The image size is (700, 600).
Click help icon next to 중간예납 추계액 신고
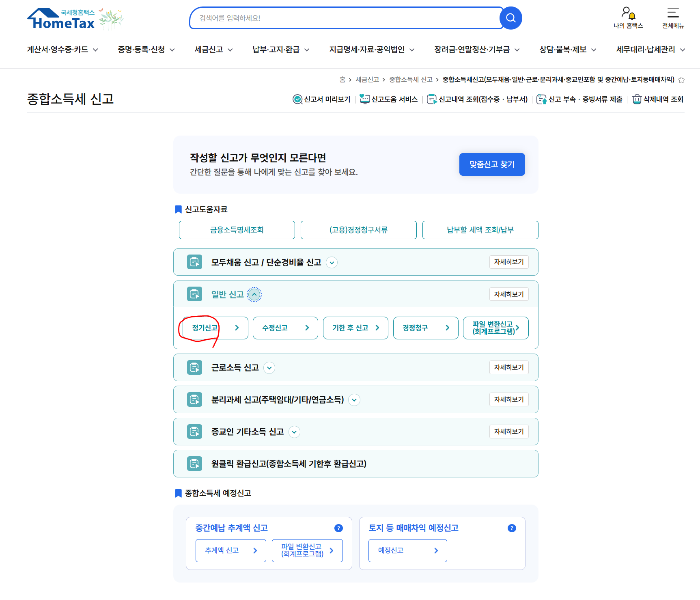click(x=338, y=528)
